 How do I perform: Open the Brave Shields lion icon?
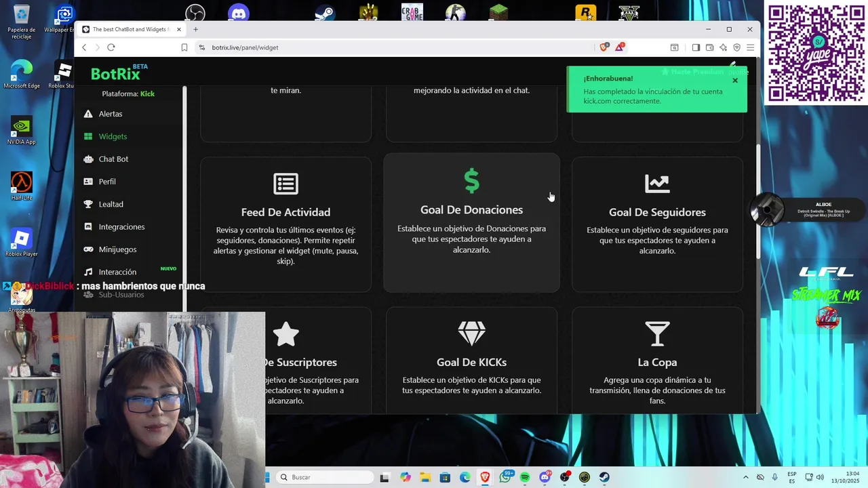(x=604, y=47)
